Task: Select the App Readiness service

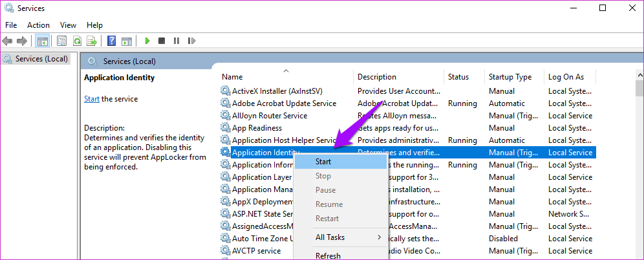Action: [x=257, y=128]
